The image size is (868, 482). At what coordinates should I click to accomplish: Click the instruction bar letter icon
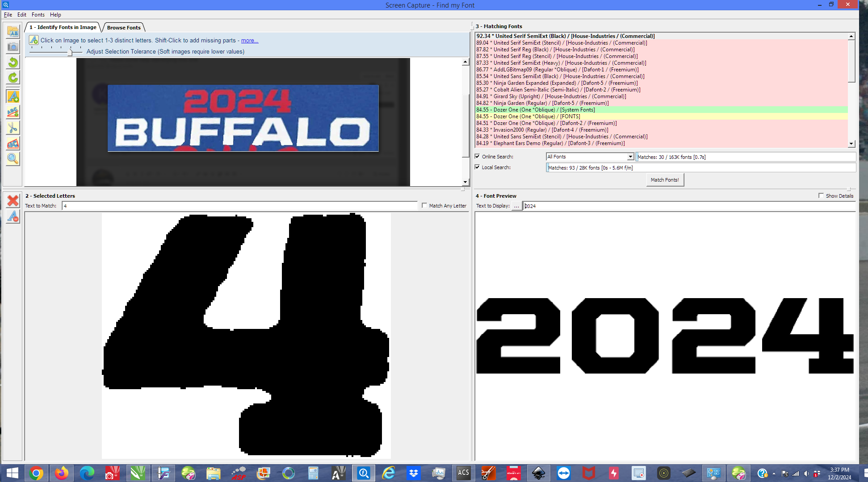point(34,40)
